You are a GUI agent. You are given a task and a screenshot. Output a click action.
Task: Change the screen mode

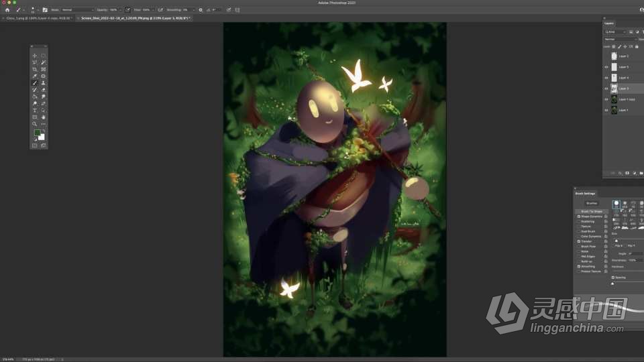tap(43, 145)
